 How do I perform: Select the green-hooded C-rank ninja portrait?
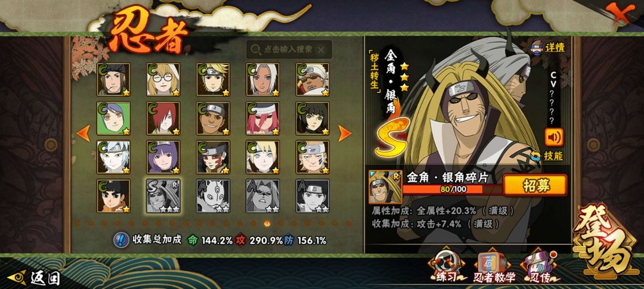[113, 118]
